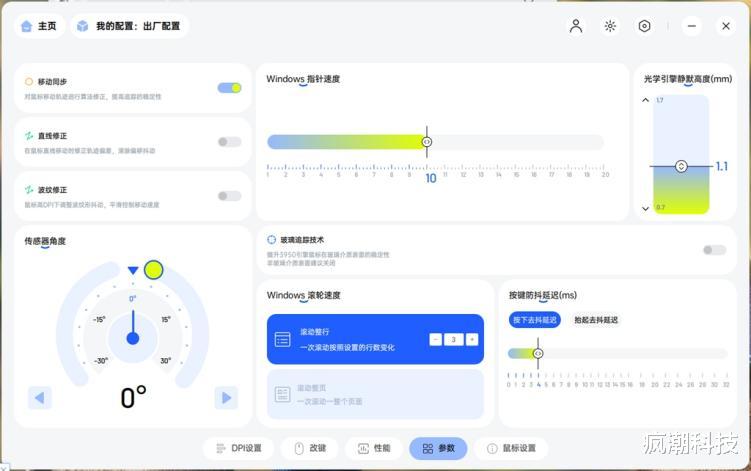Open 我的配置 profile selector
Viewport: 751px width, 471px height.
(x=129, y=26)
